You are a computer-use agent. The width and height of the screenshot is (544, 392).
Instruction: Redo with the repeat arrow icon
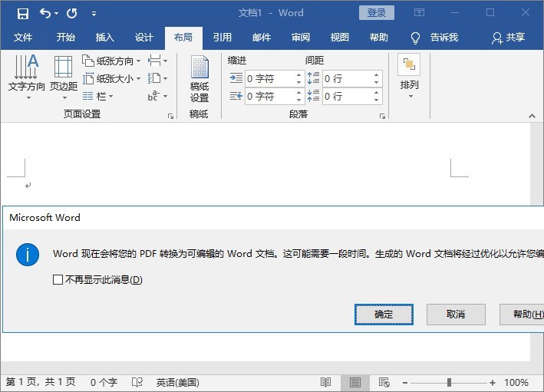pos(72,14)
